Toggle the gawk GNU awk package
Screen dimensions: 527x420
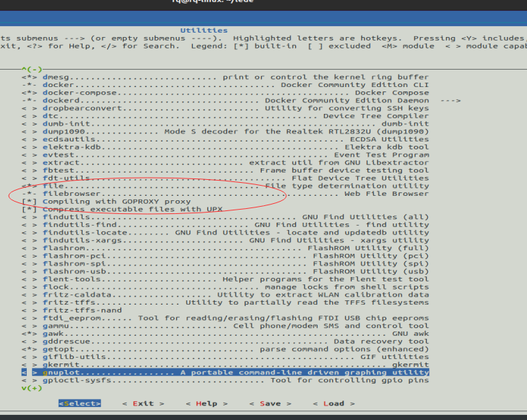[x=29, y=334]
